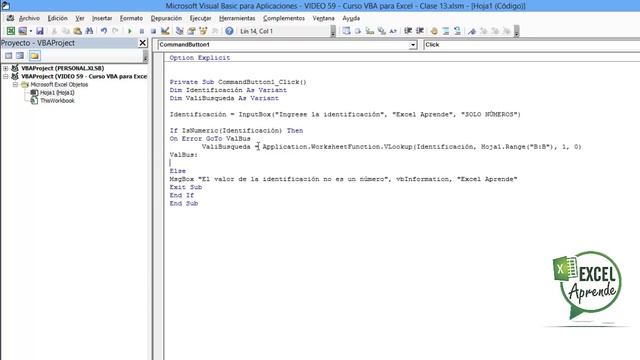Click the View Microsoft Excel icon
The width and height of the screenshot is (640, 360).
tap(11, 31)
